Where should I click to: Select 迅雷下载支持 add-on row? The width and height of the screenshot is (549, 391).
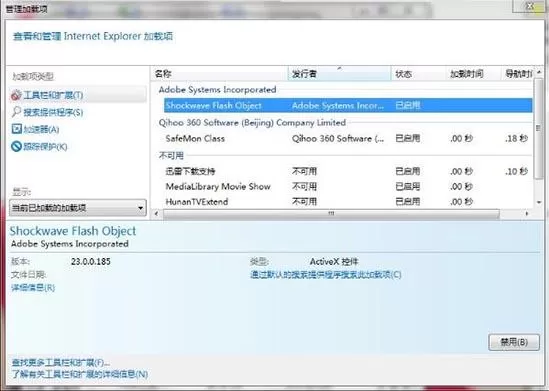pyautogui.click(x=348, y=171)
